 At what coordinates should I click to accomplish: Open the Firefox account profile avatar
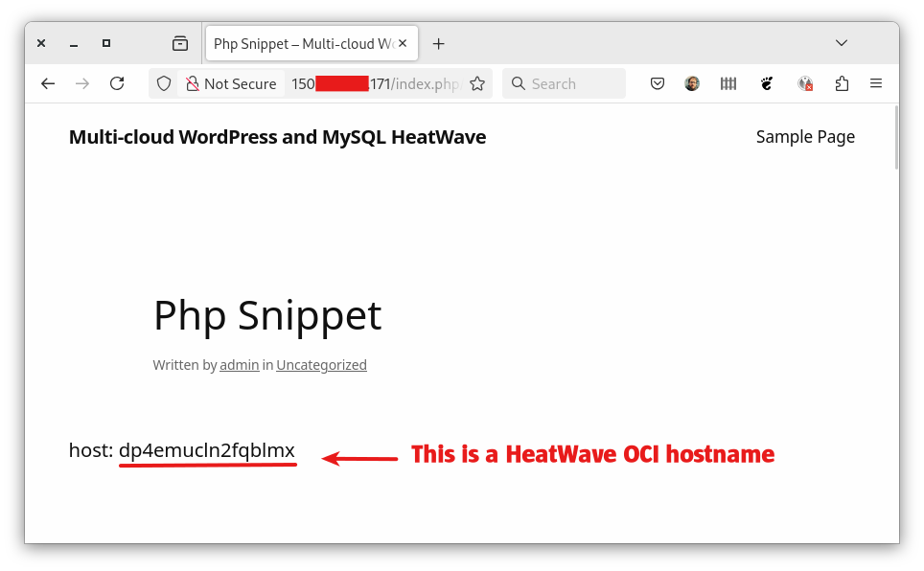point(692,83)
